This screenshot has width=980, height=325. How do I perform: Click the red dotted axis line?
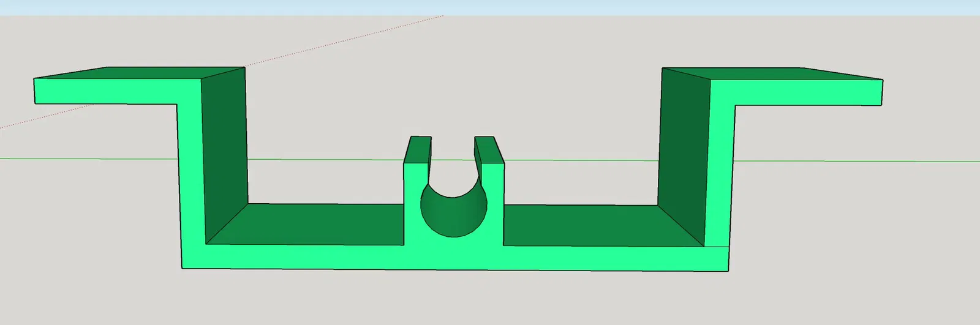[343, 41]
